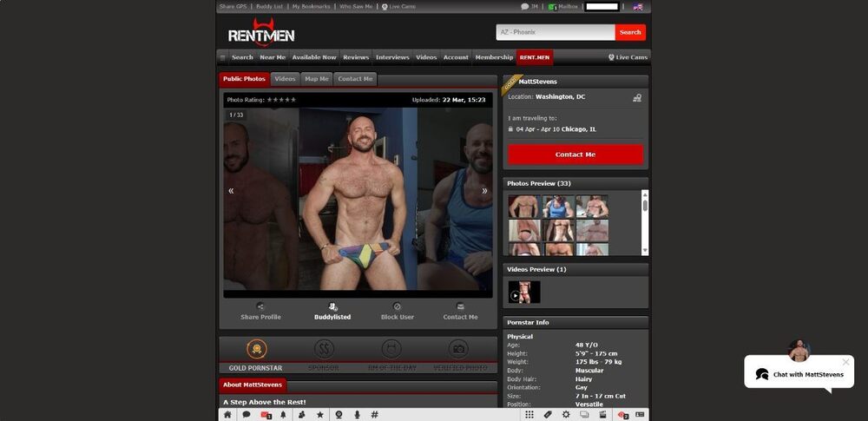The width and height of the screenshot is (868, 421).
Task: Click the star favorites icon in bottom toolbar
Action: coord(319,415)
